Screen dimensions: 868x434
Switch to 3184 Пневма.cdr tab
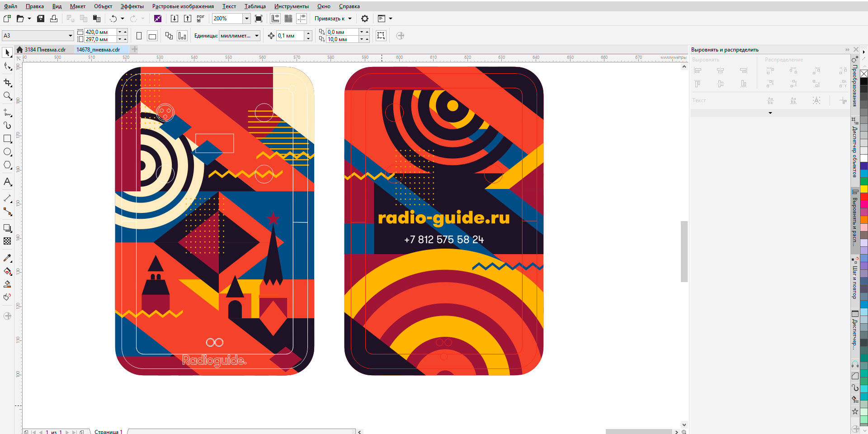[x=45, y=50]
